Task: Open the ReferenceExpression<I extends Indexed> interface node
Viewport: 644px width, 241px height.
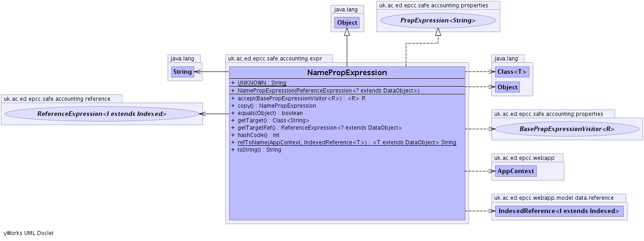Action: 102,114
